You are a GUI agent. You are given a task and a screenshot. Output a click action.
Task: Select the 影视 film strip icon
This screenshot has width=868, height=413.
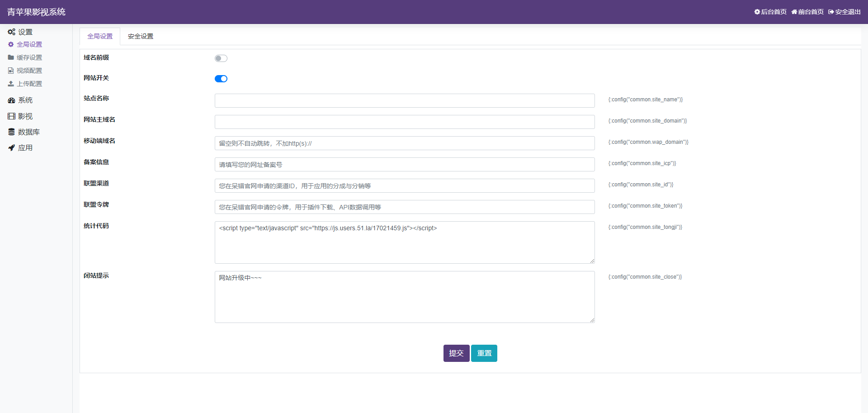(x=11, y=116)
